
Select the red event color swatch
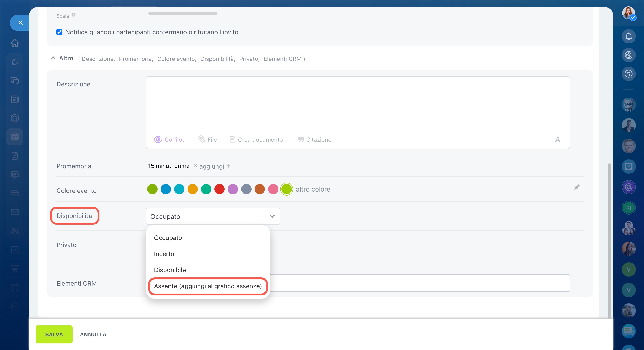(219, 189)
